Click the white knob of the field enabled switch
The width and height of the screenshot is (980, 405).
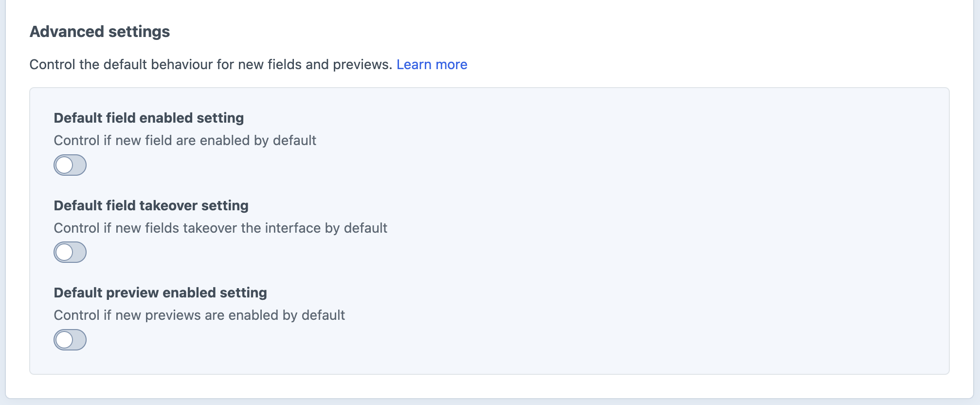pyautogui.click(x=64, y=165)
